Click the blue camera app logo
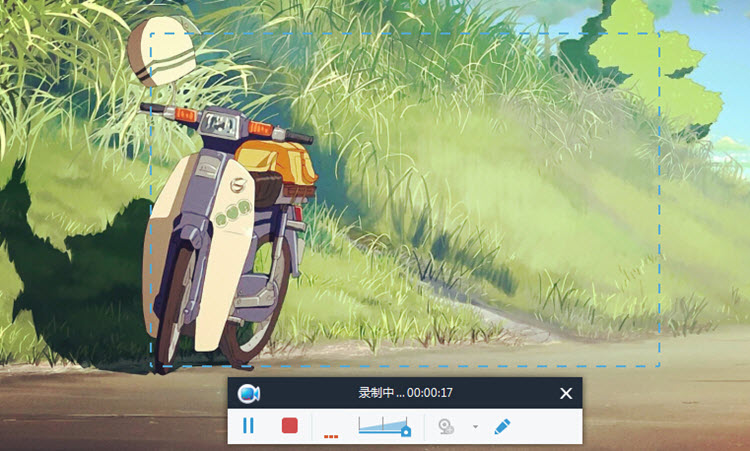 click(249, 394)
